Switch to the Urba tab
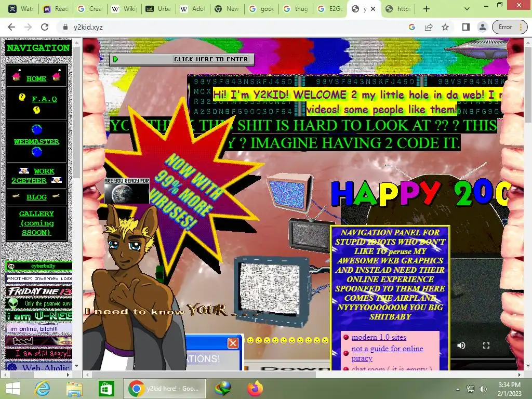The width and height of the screenshot is (532, 399). [x=159, y=9]
